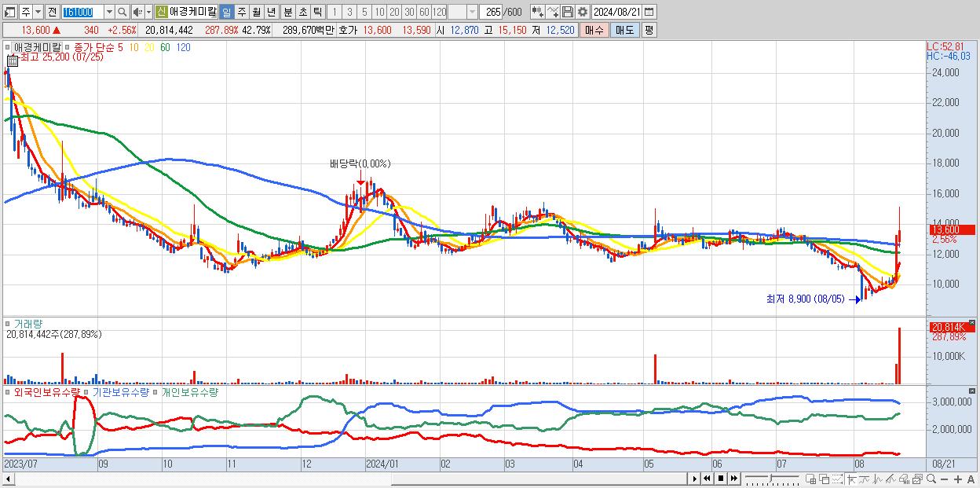Click the add chart grid window icon
This screenshot has width=980, height=488.
click(811, 479)
